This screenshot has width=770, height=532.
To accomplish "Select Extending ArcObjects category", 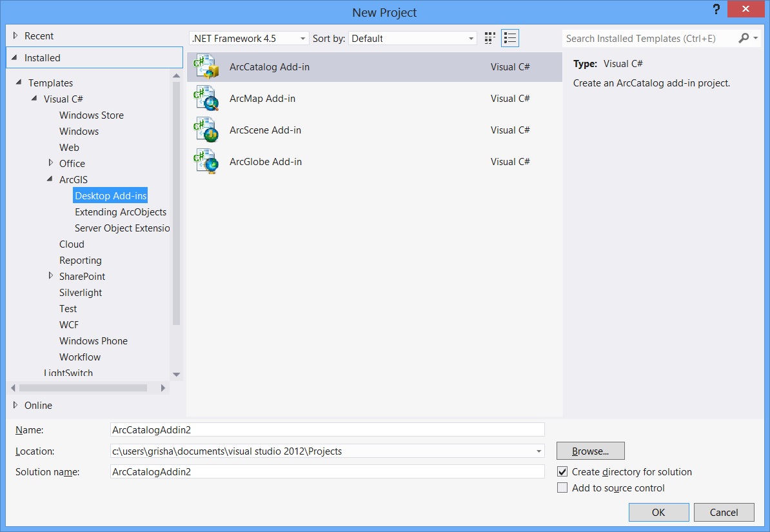I will coord(121,212).
